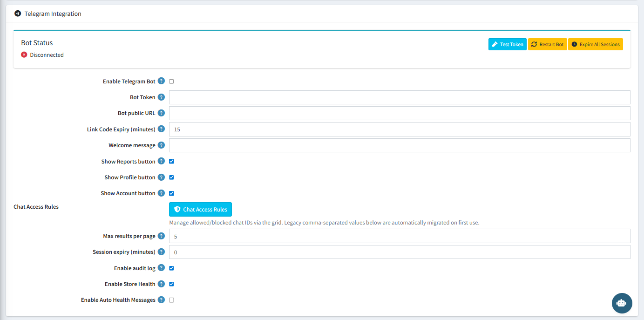Click the red Disconnected status icon
The image size is (644, 320).
click(x=24, y=54)
